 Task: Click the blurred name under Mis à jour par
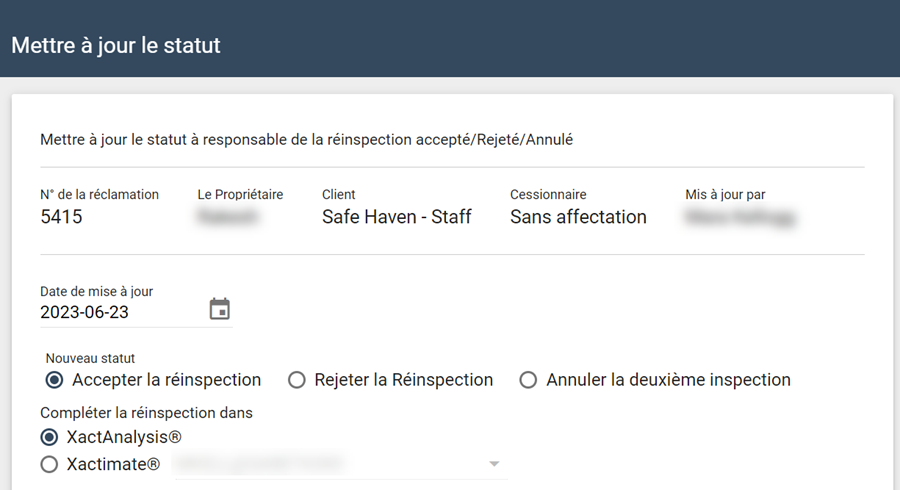740,217
